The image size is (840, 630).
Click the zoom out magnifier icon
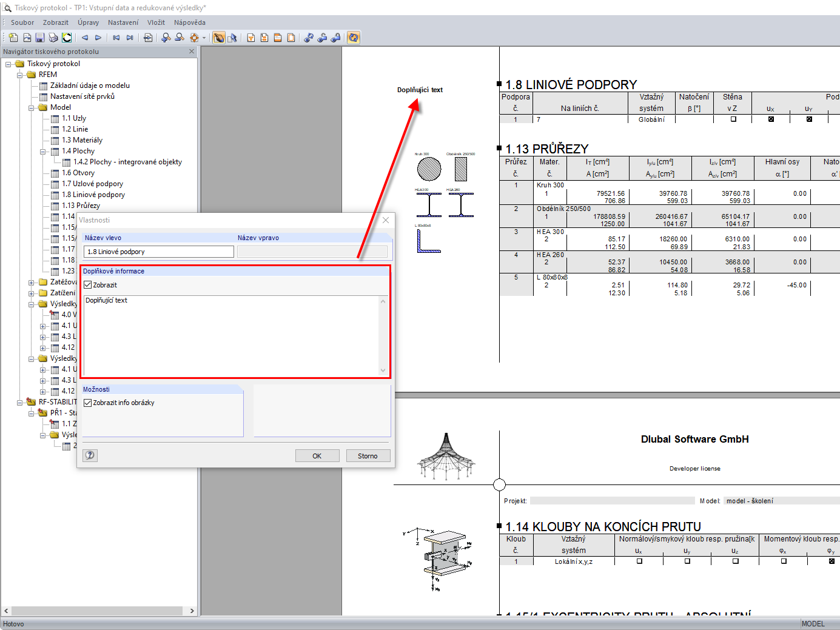pyautogui.click(x=180, y=38)
